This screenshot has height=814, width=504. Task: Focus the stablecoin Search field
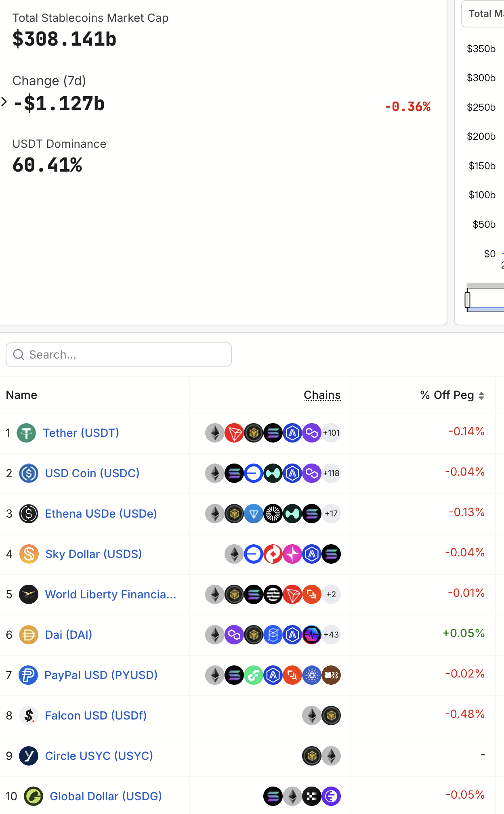pos(119,355)
